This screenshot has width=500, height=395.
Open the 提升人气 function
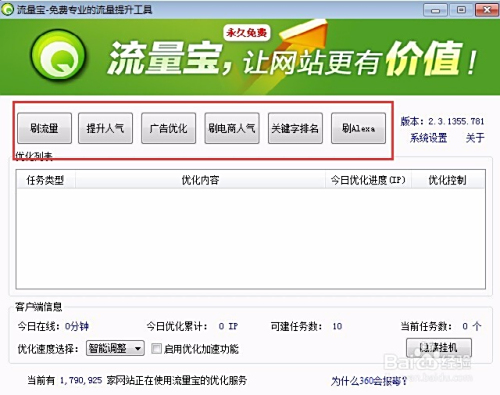(x=105, y=128)
